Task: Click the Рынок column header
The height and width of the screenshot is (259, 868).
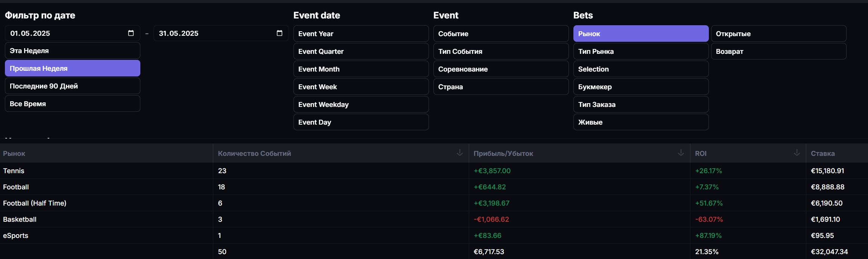Action: tap(14, 154)
